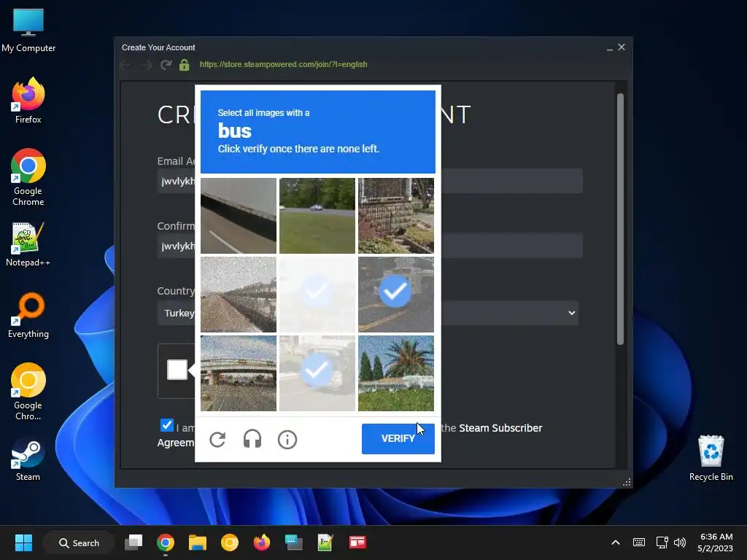747x560 pixels.
Task: Select the stone fence image tile
Action: pos(396,216)
